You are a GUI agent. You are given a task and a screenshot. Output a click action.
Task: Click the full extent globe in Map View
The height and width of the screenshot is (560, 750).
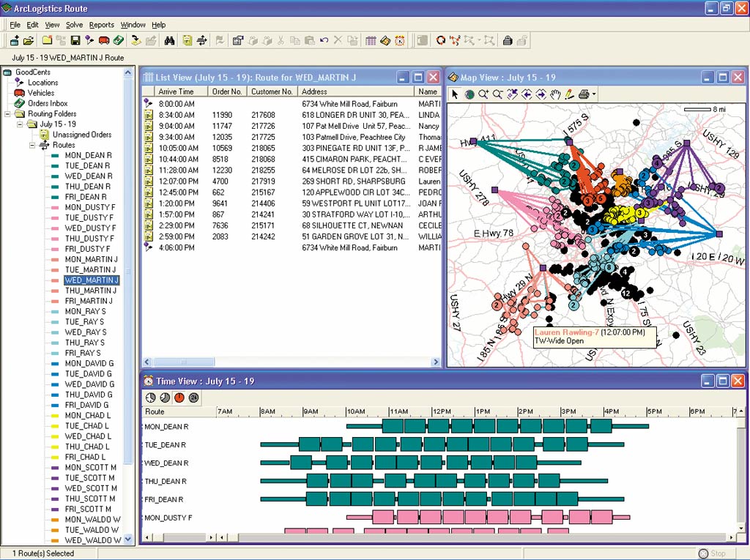click(469, 94)
